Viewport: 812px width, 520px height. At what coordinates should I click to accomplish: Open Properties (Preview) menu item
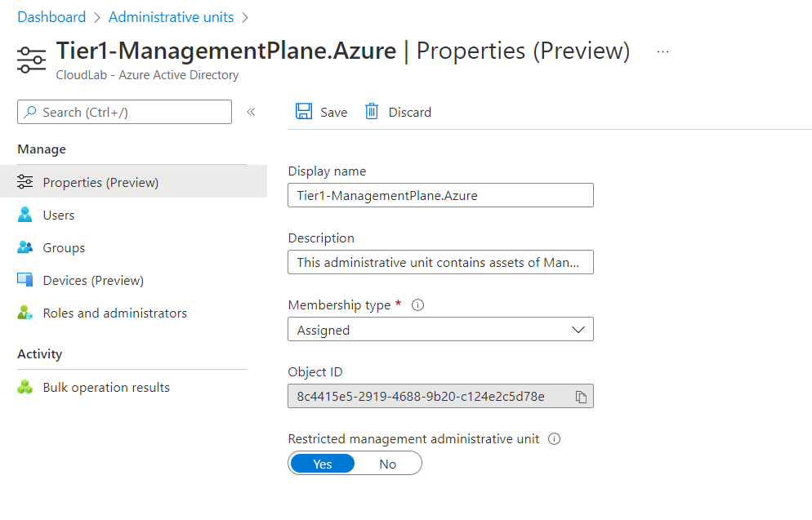coord(134,182)
